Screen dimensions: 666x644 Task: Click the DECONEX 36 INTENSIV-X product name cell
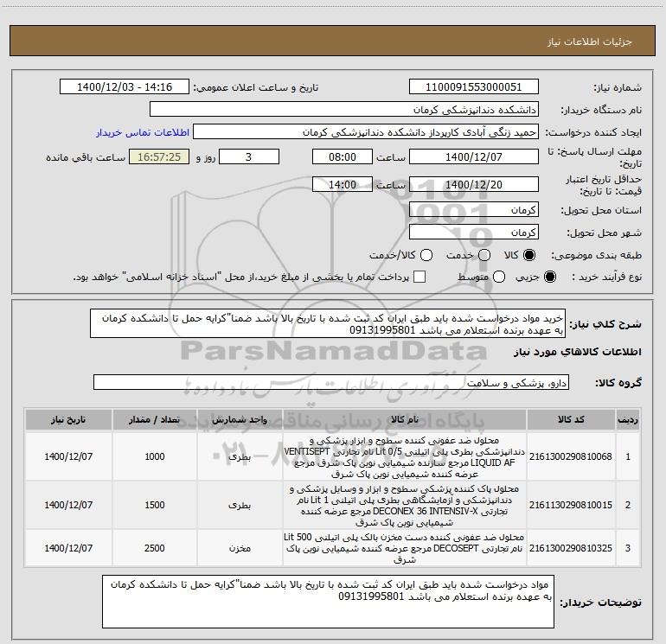405,505
